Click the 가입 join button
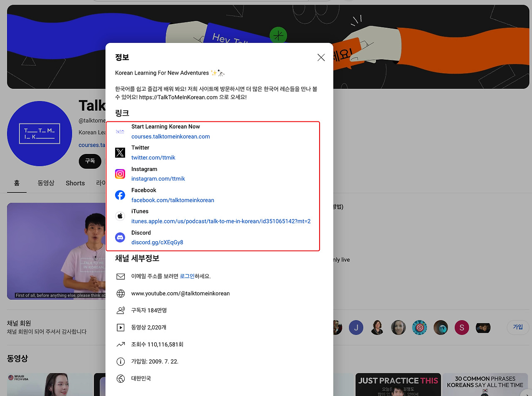 click(518, 327)
